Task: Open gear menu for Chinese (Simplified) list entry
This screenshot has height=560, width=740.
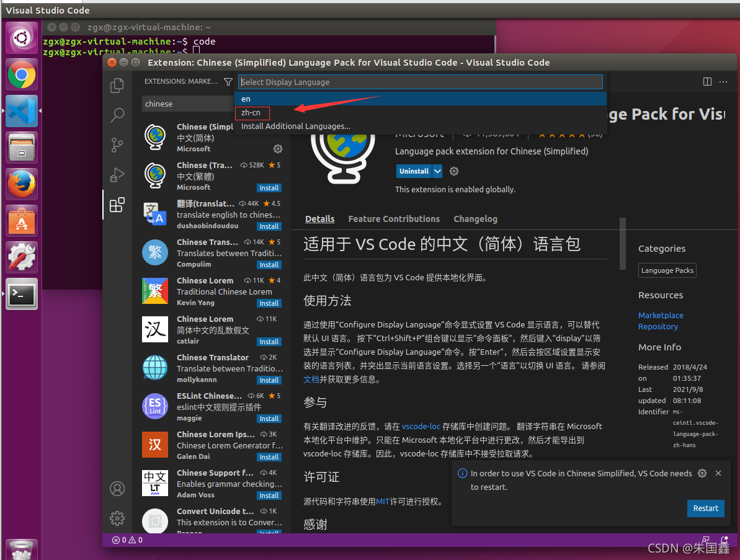Action: 278,149
